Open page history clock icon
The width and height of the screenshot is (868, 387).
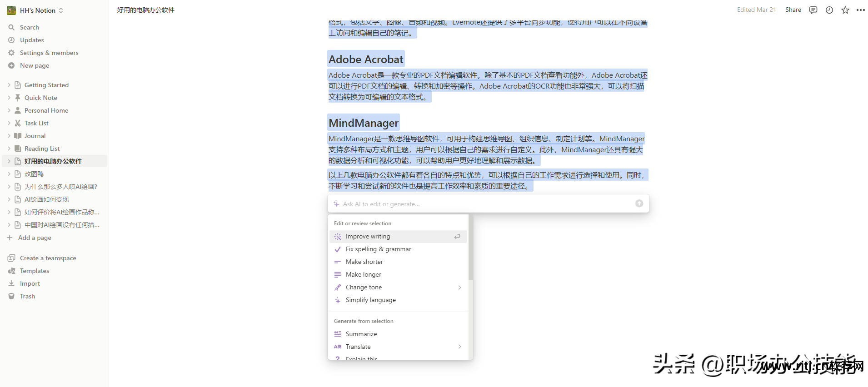[829, 10]
